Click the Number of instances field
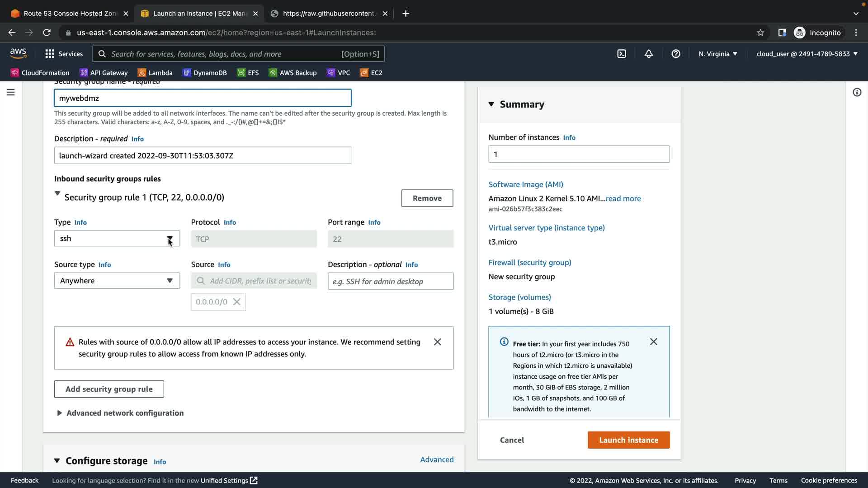This screenshot has height=488, width=868. [579, 154]
